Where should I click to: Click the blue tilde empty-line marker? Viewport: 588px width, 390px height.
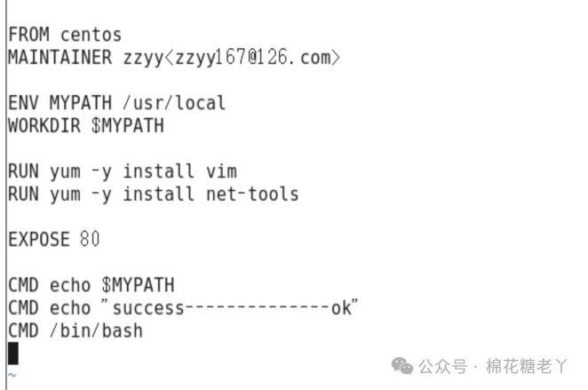12,375
